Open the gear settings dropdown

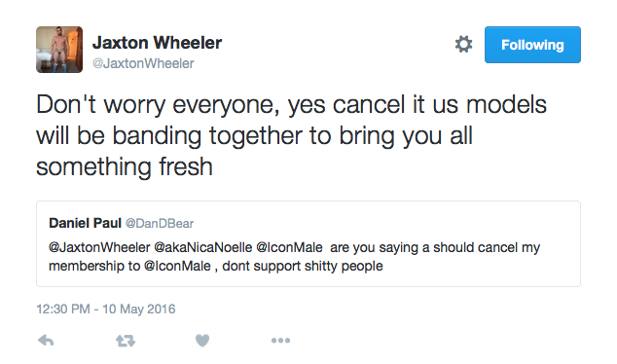point(463,44)
